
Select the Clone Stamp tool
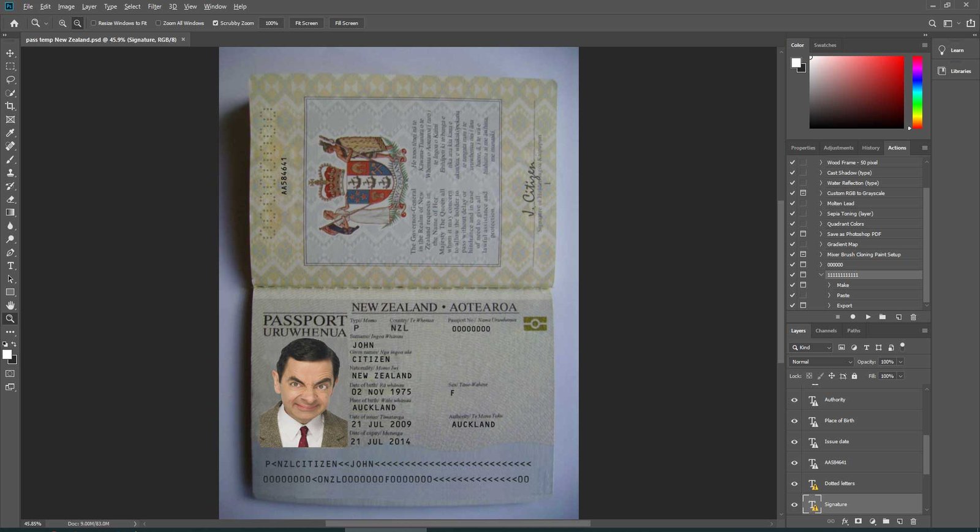click(x=10, y=173)
